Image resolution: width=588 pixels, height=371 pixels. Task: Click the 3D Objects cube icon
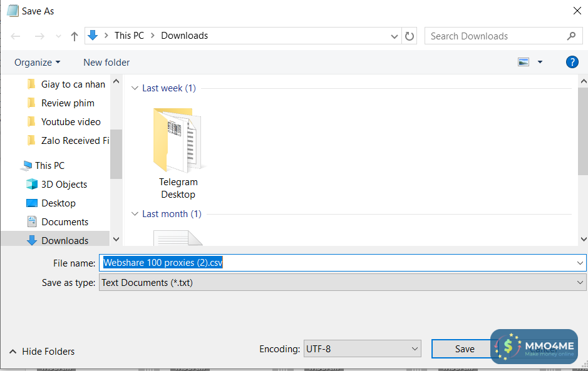click(x=32, y=184)
